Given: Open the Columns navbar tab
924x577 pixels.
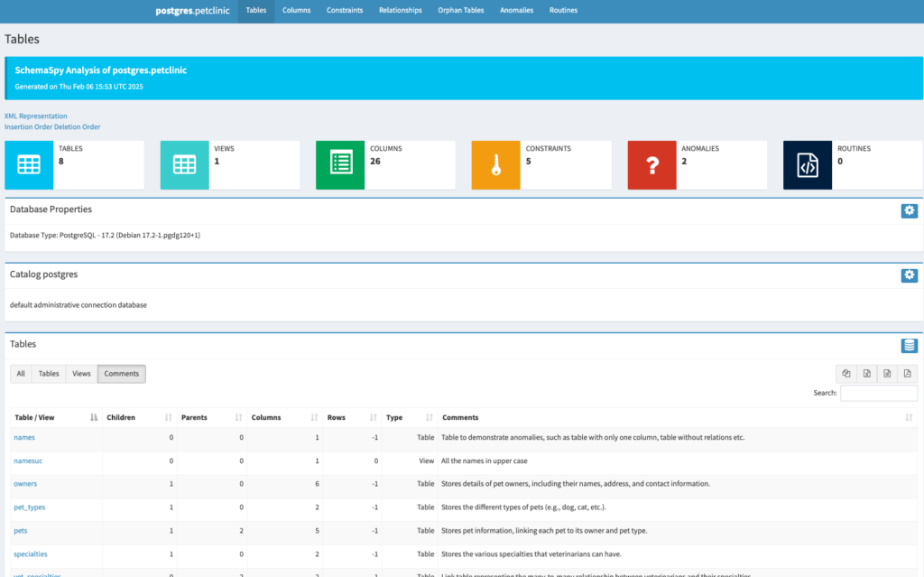Looking at the screenshot, I should 296,11.
